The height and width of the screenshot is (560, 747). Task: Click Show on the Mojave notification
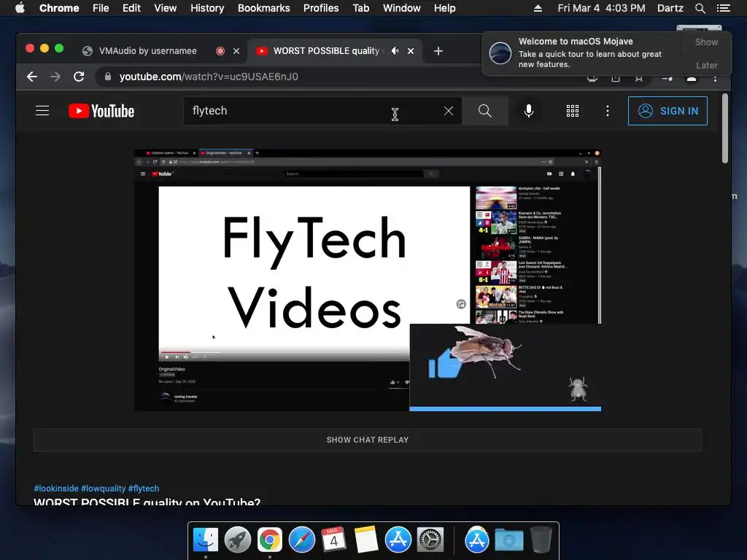coord(706,42)
